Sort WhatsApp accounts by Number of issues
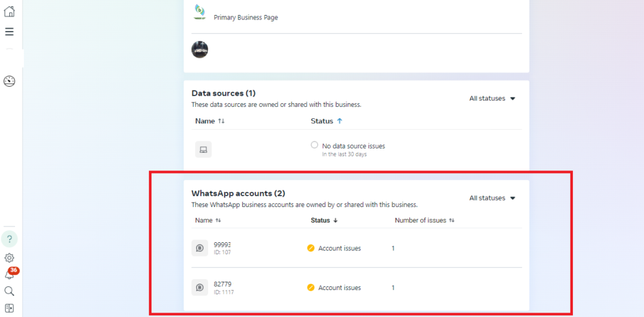The image size is (644, 317). point(425,221)
